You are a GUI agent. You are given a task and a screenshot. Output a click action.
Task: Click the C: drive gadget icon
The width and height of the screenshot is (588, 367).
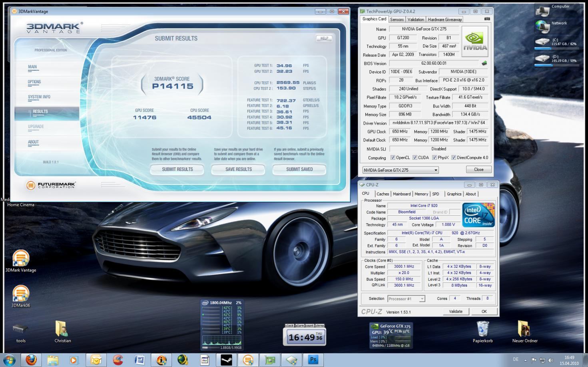click(542, 42)
